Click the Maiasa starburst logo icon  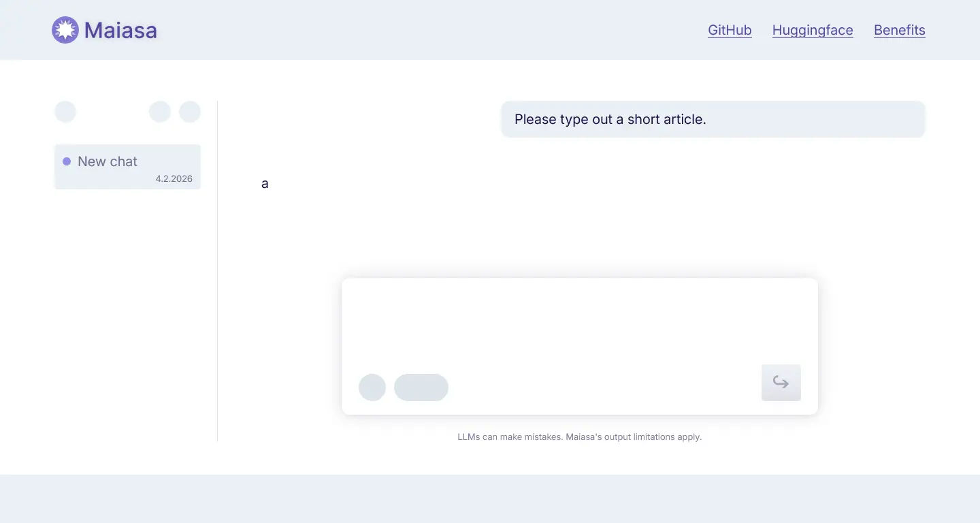click(x=65, y=30)
